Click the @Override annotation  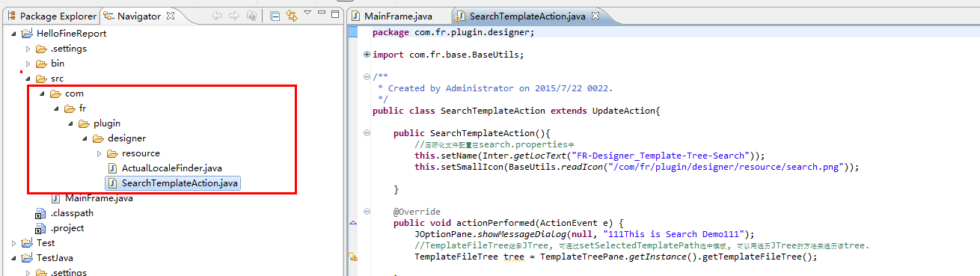click(417, 212)
